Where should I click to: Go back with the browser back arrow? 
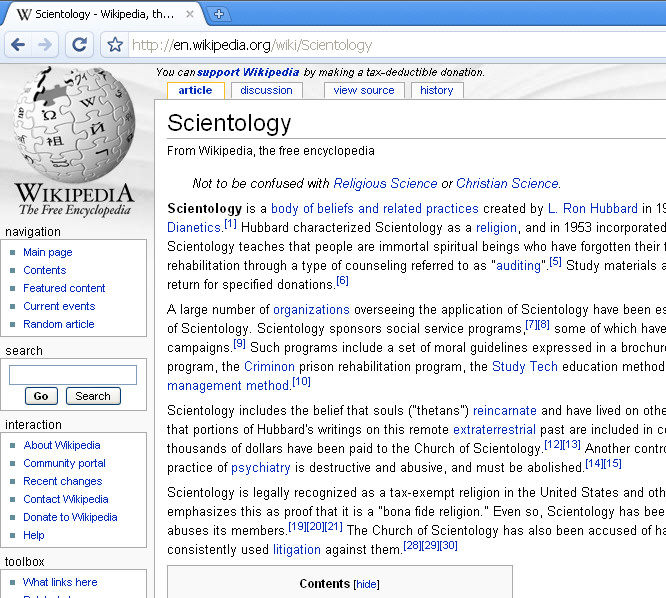click(18, 44)
